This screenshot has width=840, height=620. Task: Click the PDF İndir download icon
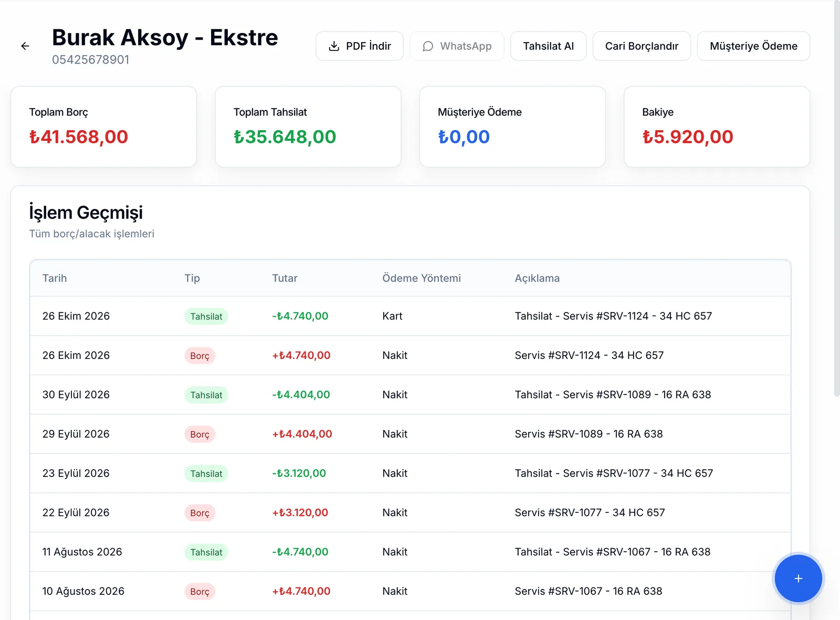334,46
